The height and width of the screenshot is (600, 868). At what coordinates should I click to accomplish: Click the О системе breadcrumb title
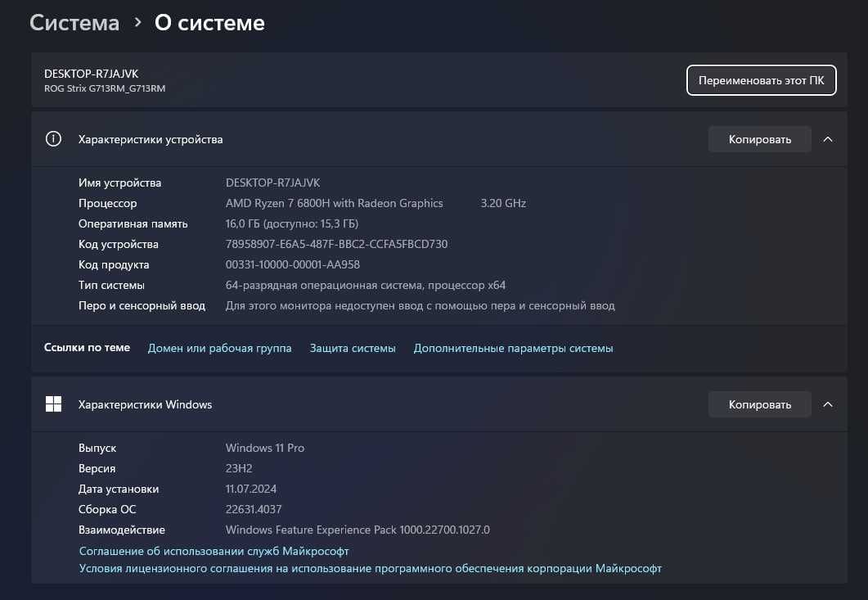click(209, 23)
